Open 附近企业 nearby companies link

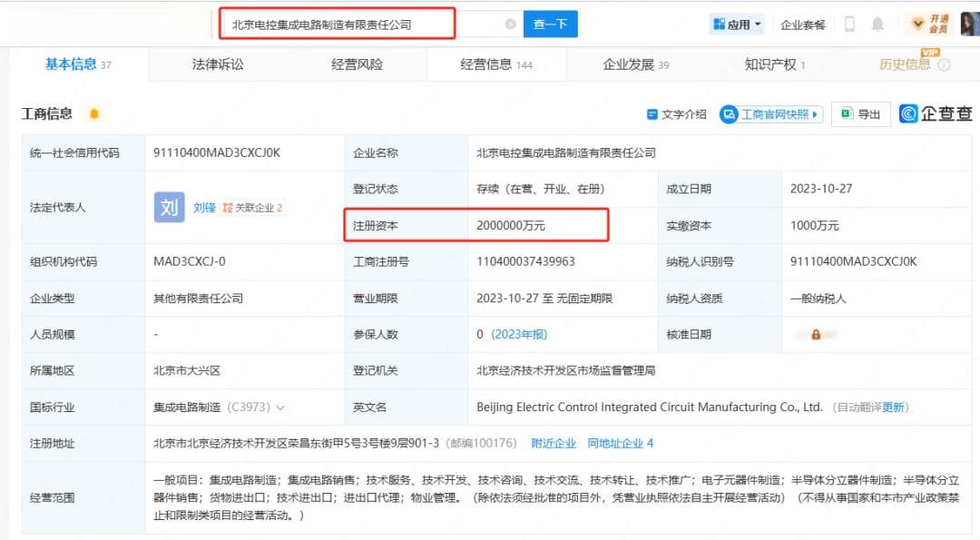(x=554, y=443)
